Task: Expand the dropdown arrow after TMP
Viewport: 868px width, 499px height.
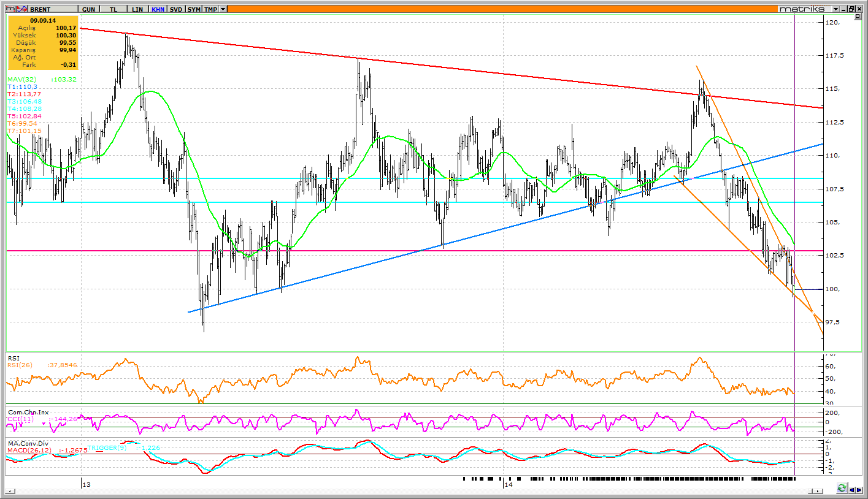Action: [x=223, y=9]
